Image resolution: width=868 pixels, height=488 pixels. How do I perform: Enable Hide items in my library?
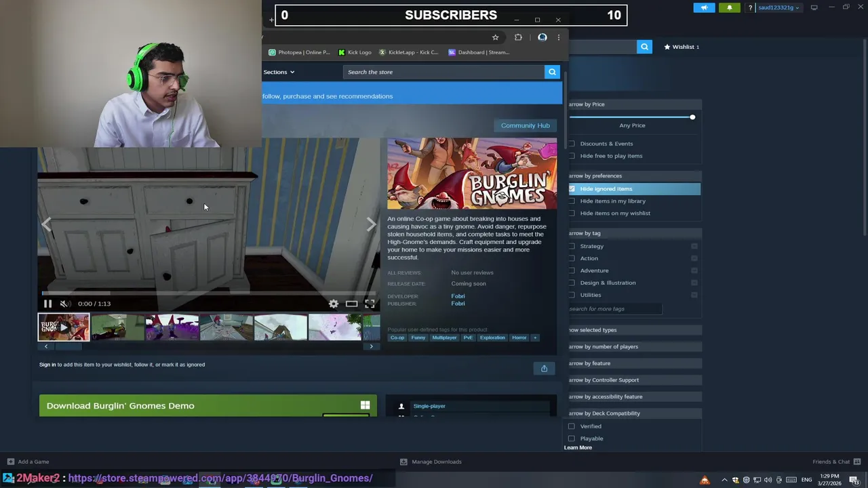(572, 201)
